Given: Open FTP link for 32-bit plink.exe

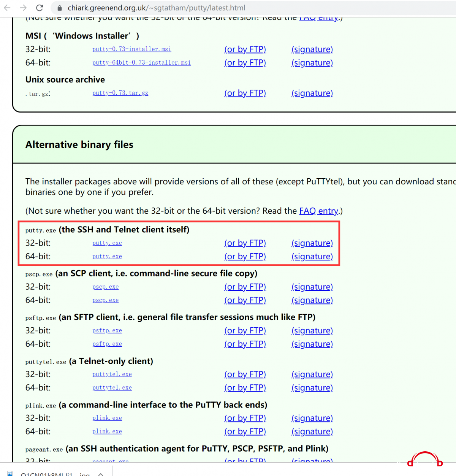Looking at the screenshot, I should click(x=245, y=418).
